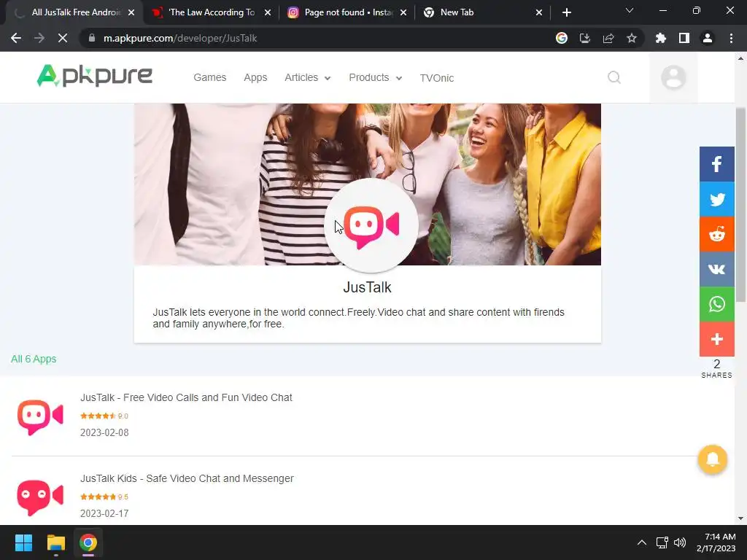The image size is (747, 560).
Task: Open network settings in system tray
Action: pyautogui.click(x=662, y=542)
